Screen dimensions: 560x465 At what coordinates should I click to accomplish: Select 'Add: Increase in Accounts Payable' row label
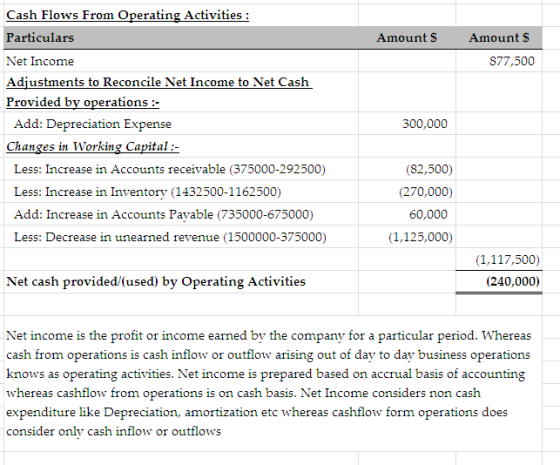coord(164,215)
